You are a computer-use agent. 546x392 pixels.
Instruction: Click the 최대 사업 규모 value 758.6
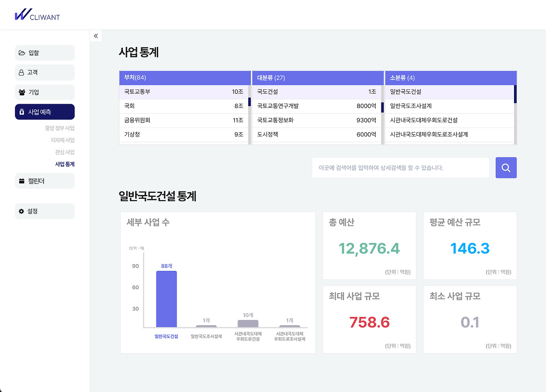[369, 322]
